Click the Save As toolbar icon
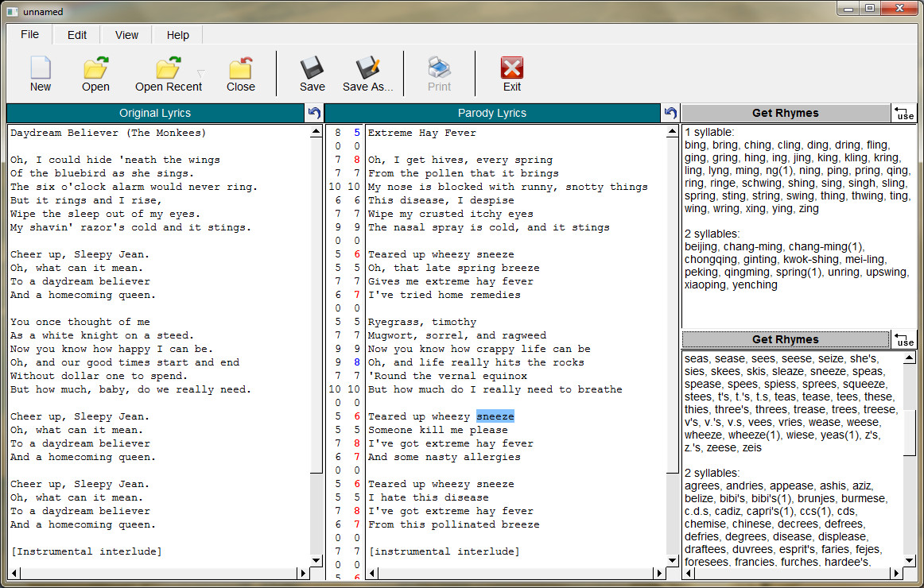Viewport: 924px width, 588px height. pyautogui.click(x=367, y=68)
